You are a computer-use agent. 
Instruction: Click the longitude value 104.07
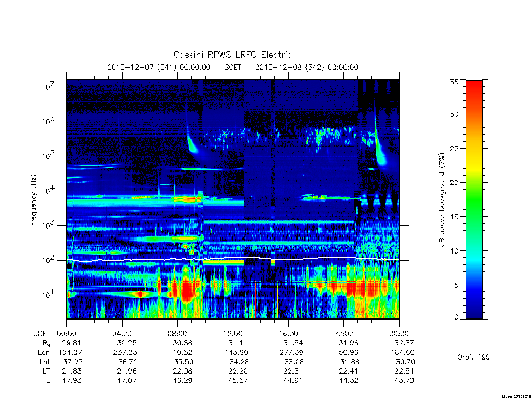[70, 353]
